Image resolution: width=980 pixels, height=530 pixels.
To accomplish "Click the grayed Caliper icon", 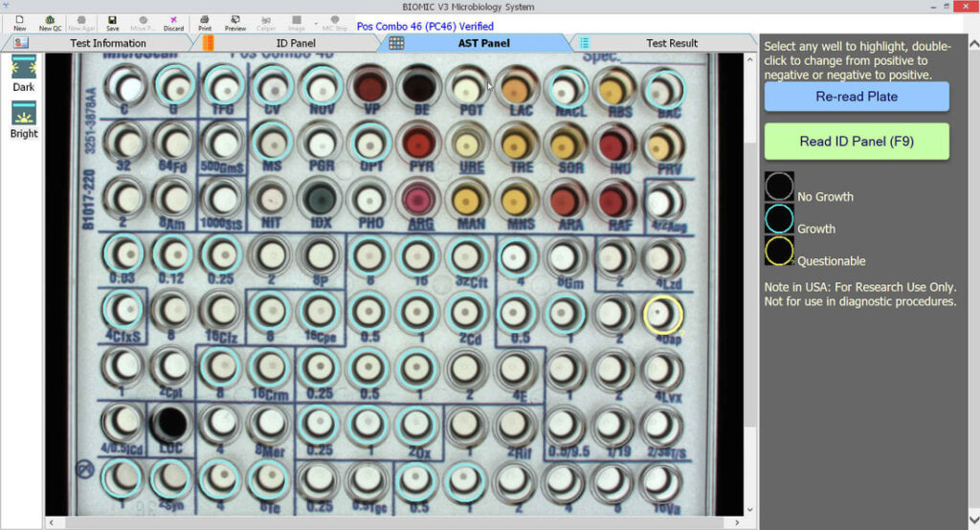I will pyautogui.click(x=266, y=24).
